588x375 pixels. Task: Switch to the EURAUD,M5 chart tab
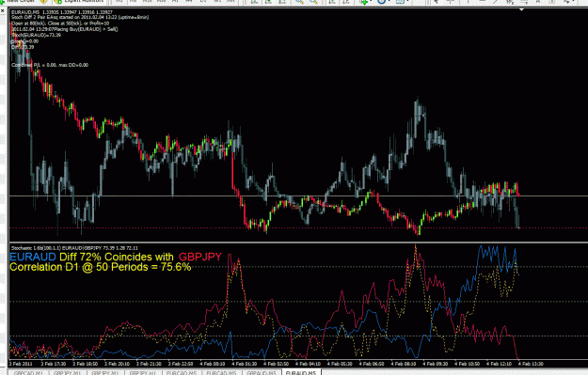(x=301, y=373)
